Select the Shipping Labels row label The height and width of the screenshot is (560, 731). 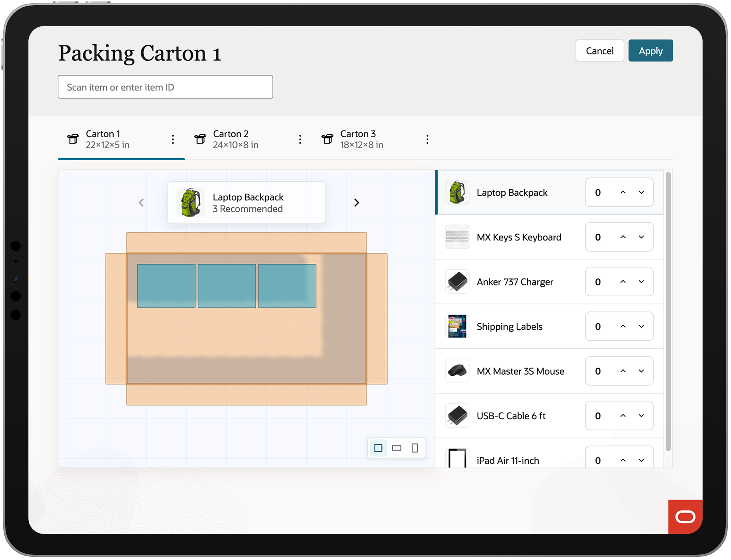(x=510, y=326)
